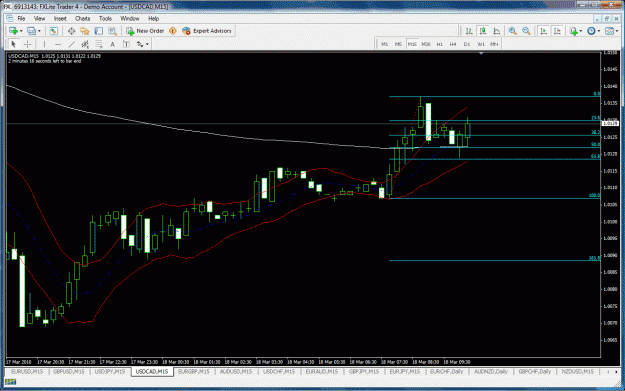Select the Cursor arrow tool
Screen dimensions: 625x391
(x=13, y=44)
